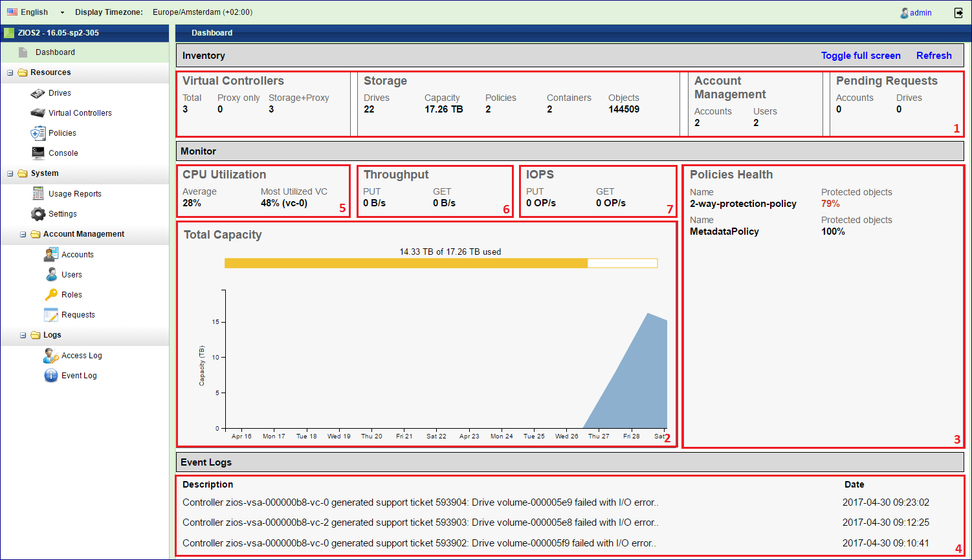Open Drives in the sidebar
972x560 pixels.
coord(60,93)
